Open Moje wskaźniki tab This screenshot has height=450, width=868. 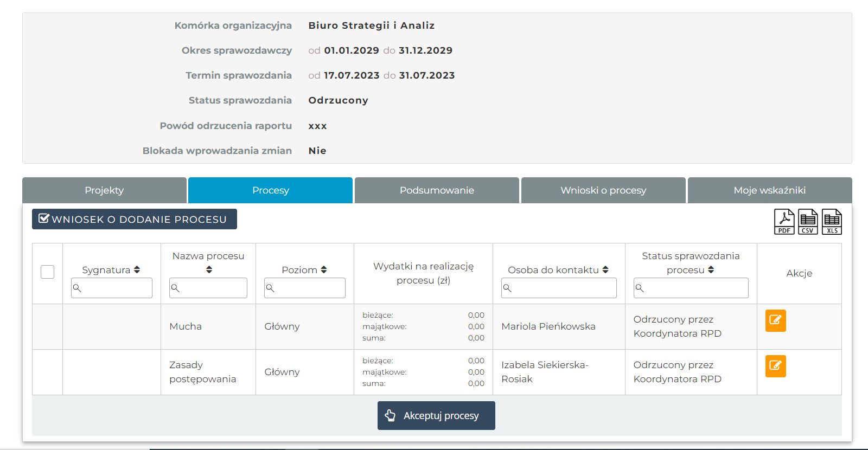769,190
